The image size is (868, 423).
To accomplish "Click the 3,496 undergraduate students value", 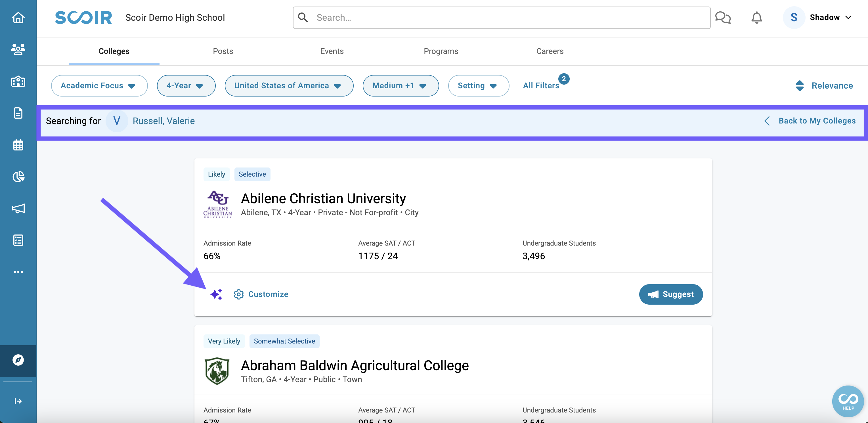I will coord(533,256).
